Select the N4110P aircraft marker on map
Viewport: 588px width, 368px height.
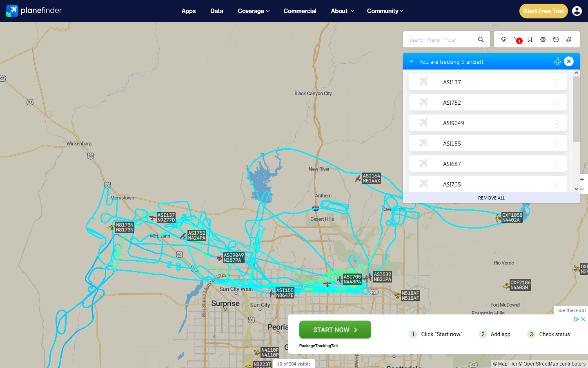tap(257, 352)
